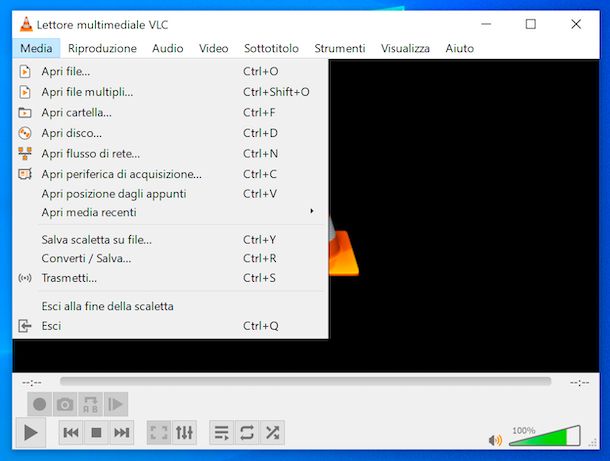The height and width of the screenshot is (461, 610).
Task: Choose Apri file... menu entry
Action: [x=170, y=72]
